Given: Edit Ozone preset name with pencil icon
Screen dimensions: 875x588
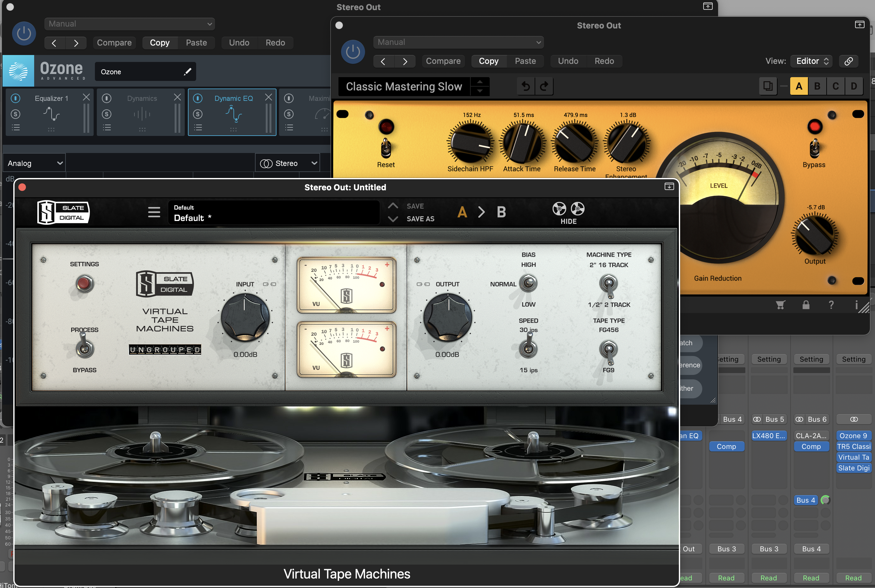Looking at the screenshot, I should [188, 72].
